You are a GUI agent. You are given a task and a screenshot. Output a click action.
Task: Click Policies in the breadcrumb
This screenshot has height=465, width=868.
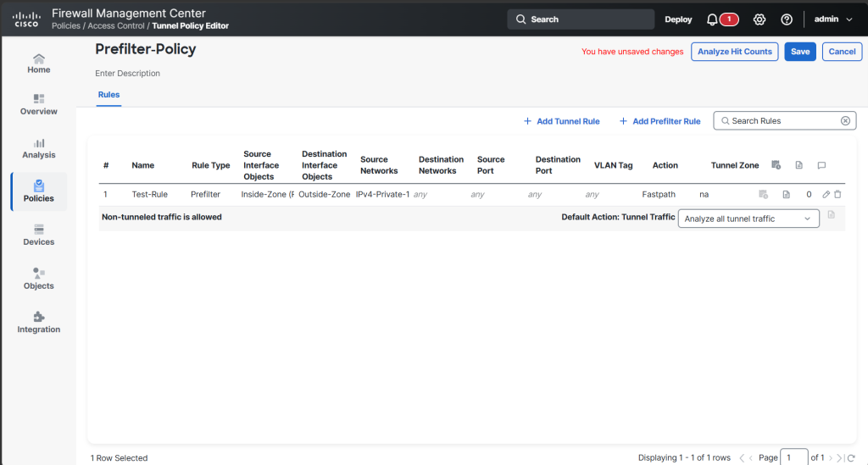pos(66,26)
